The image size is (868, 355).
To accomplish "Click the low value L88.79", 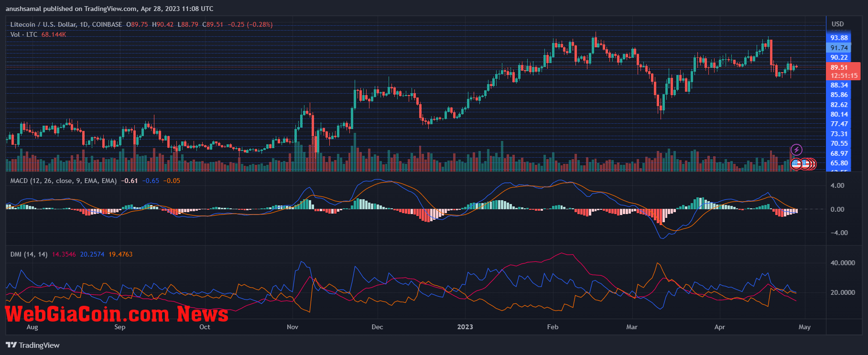I will pyautogui.click(x=188, y=24).
